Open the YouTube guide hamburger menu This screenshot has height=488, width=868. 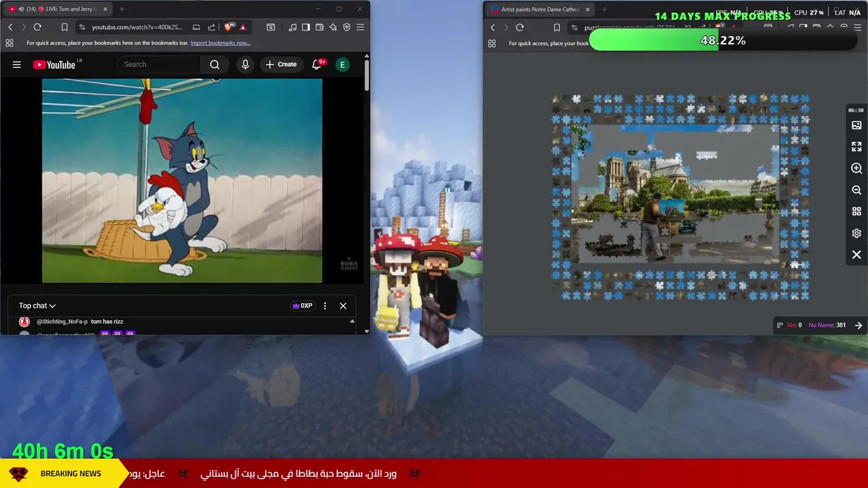tap(17, 64)
